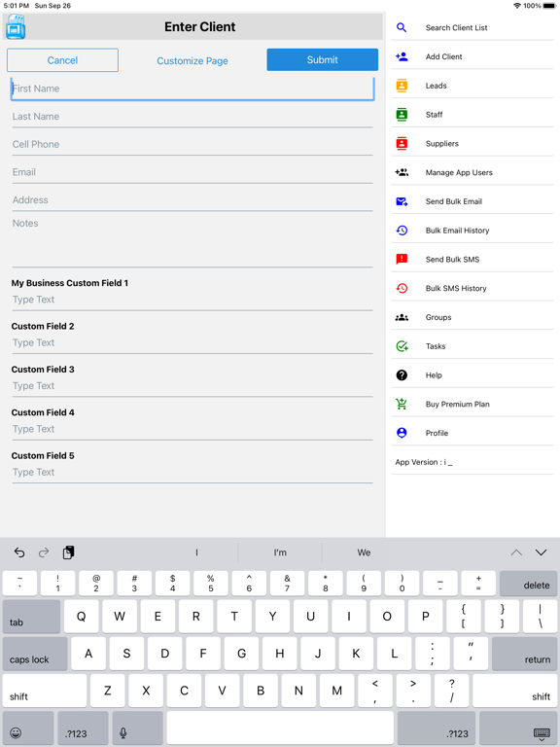Focus Custom Field 3 text input
Viewport: 560px width, 747px height.
coord(192,386)
